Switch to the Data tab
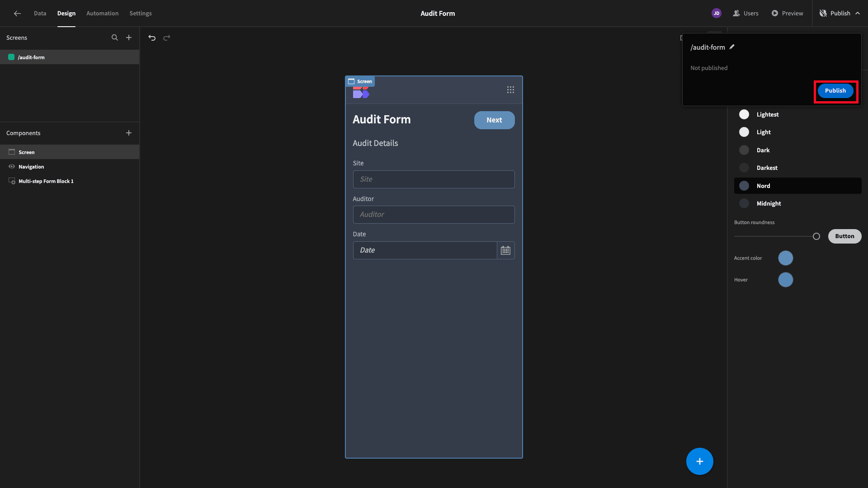The image size is (868, 488). click(x=40, y=14)
